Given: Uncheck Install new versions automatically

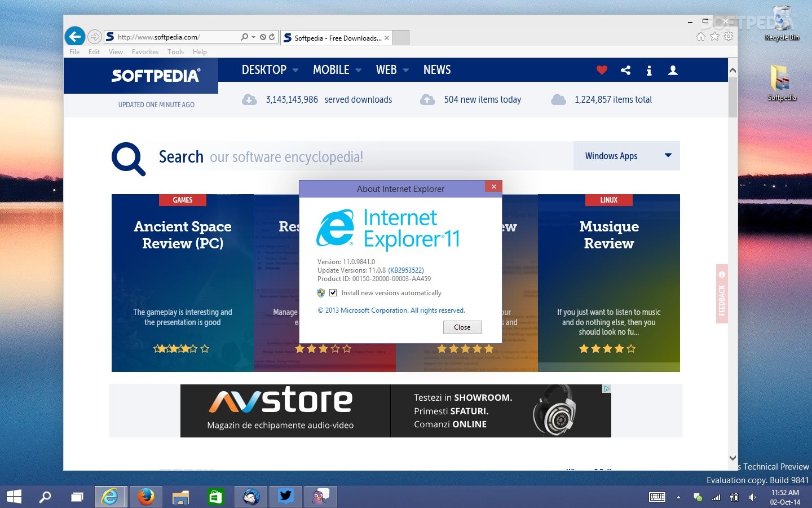Looking at the screenshot, I should (x=333, y=292).
